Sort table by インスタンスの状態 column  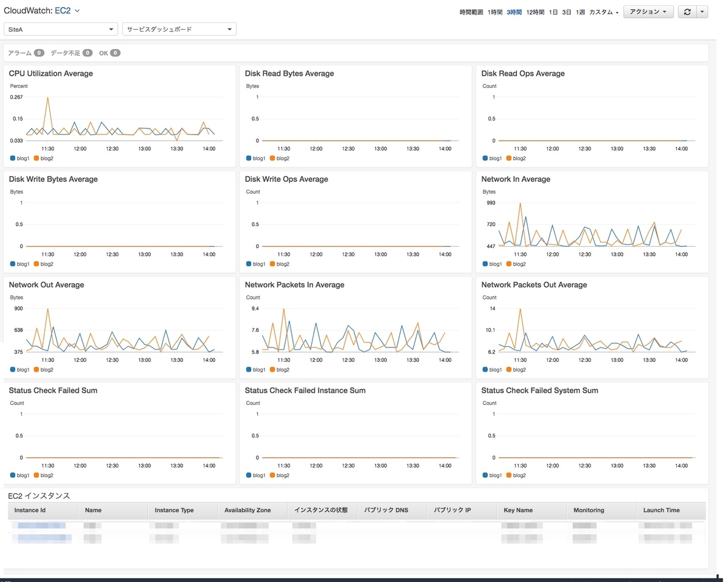322,510
